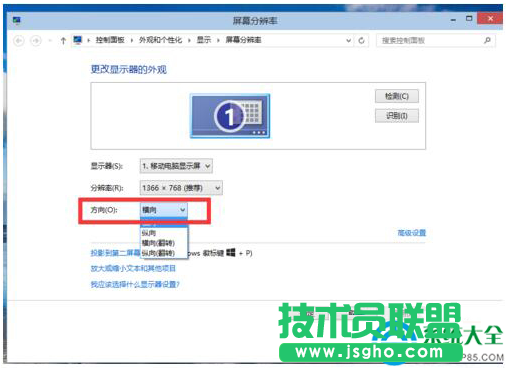Open recent locations dropdown arrow
Screen dimensions: 506x368
click(x=50, y=41)
